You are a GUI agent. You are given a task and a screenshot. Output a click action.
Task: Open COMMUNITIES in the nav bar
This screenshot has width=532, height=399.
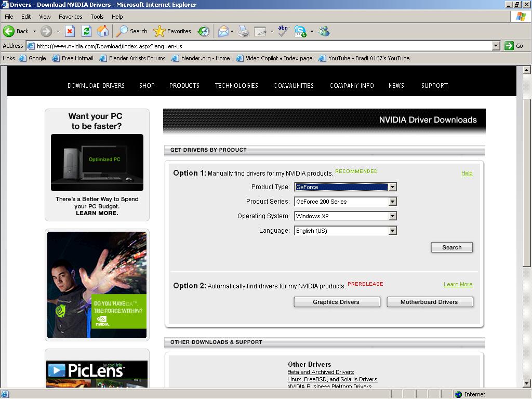(294, 86)
